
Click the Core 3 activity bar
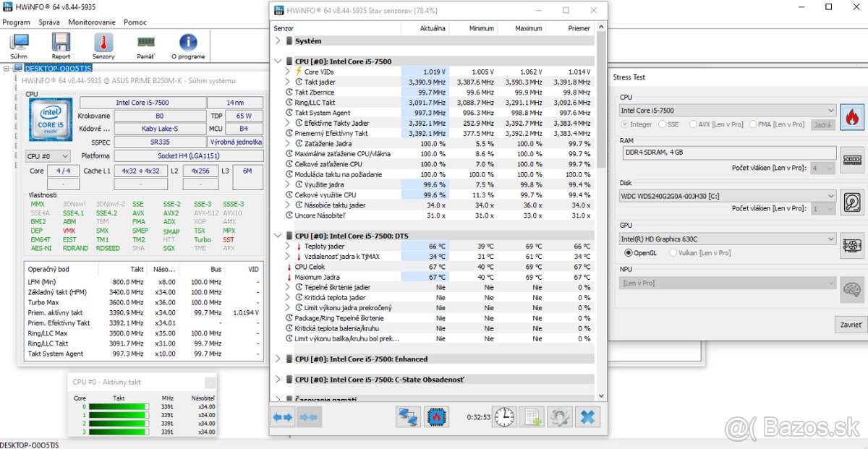pos(118,432)
